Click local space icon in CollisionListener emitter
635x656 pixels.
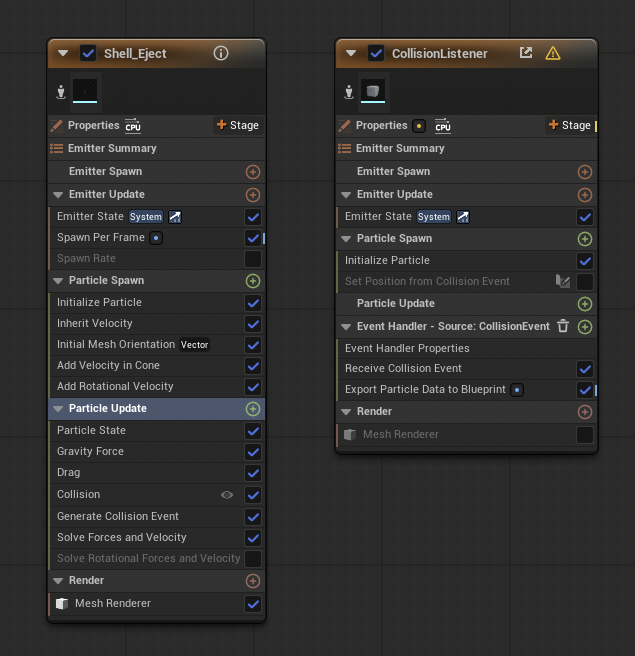[x=349, y=92]
